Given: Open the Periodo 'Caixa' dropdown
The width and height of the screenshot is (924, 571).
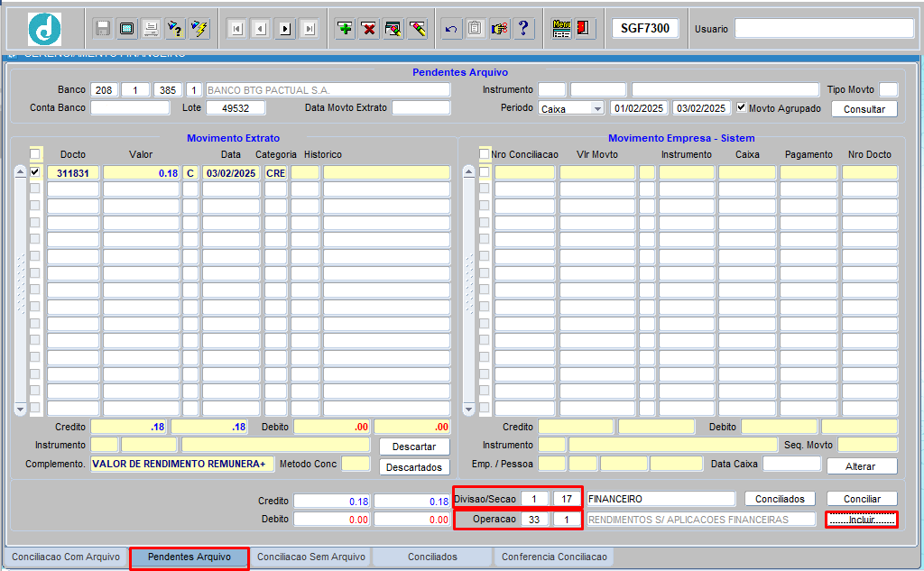Looking at the screenshot, I should pos(597,108).
